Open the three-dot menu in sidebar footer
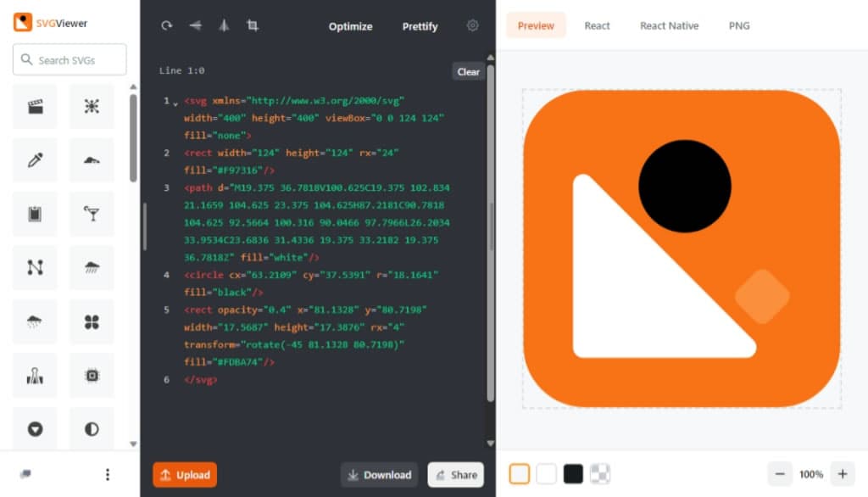Viewport: 868px width, 497px height. pyautogui.click(x=108, y=474)
